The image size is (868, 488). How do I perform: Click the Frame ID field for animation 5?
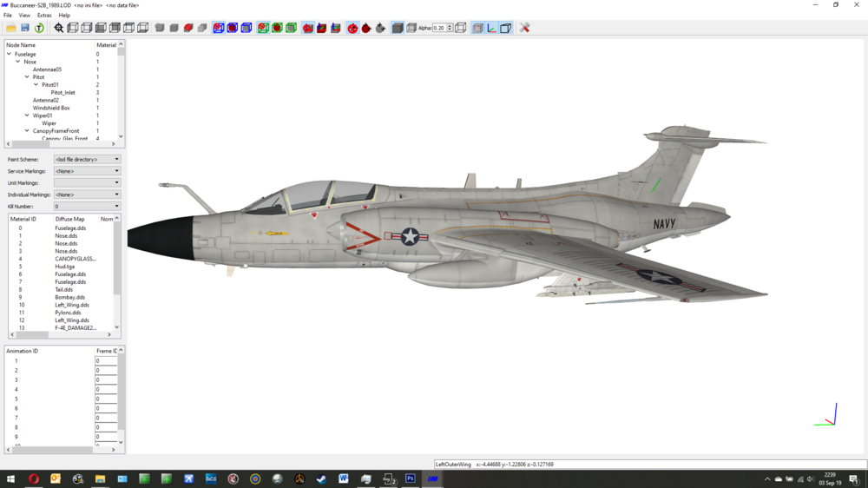(x=106, y=399)
